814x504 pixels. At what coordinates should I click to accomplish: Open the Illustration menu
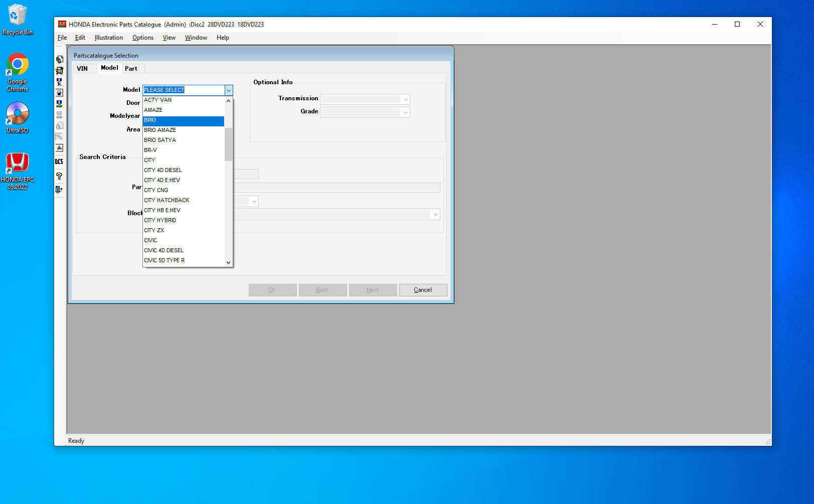tap(108, 38)
